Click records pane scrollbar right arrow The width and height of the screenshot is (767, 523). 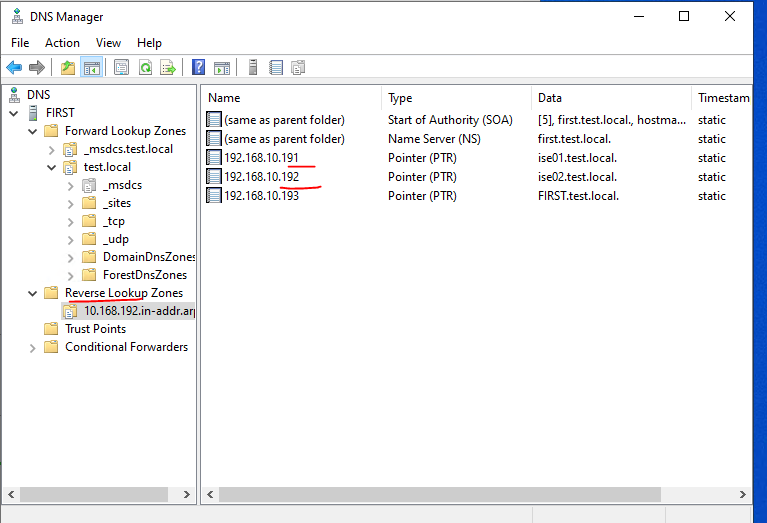pos(743,495)
